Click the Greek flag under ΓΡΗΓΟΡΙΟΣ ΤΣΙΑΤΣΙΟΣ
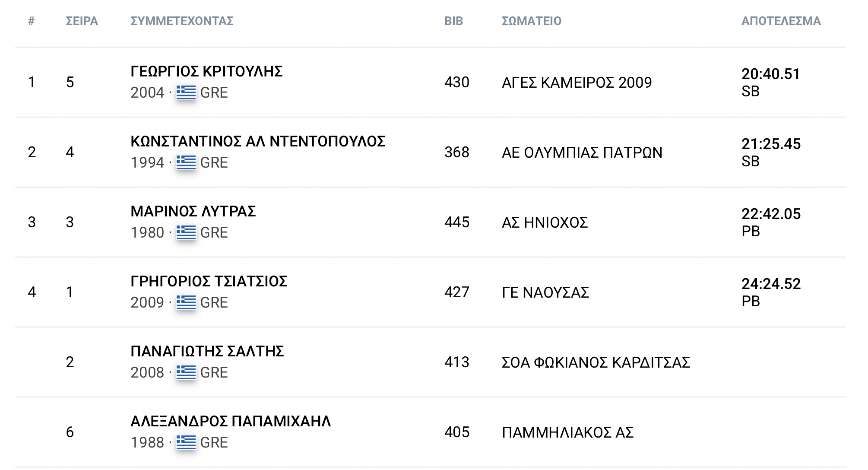 tap(186, 302)
